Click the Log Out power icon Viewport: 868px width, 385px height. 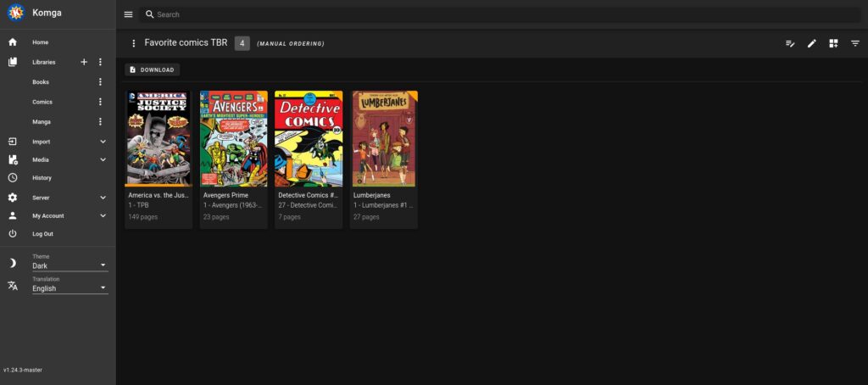tap(13, 234)
